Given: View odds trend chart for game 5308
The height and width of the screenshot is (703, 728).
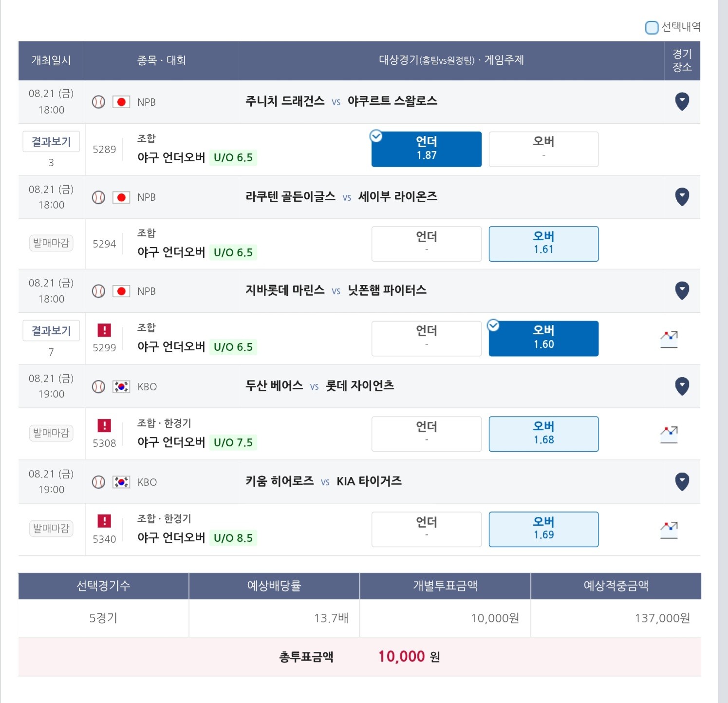Looking at the screenshot, I should tap(669, 435).
